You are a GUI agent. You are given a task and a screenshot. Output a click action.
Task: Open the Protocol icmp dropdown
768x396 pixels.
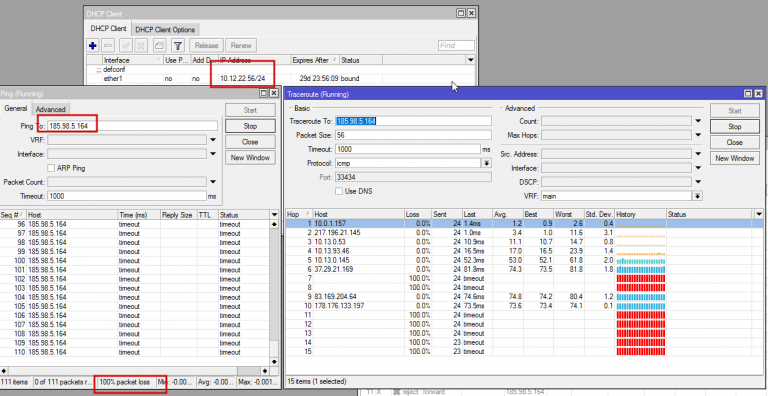(x=487, y=163)
